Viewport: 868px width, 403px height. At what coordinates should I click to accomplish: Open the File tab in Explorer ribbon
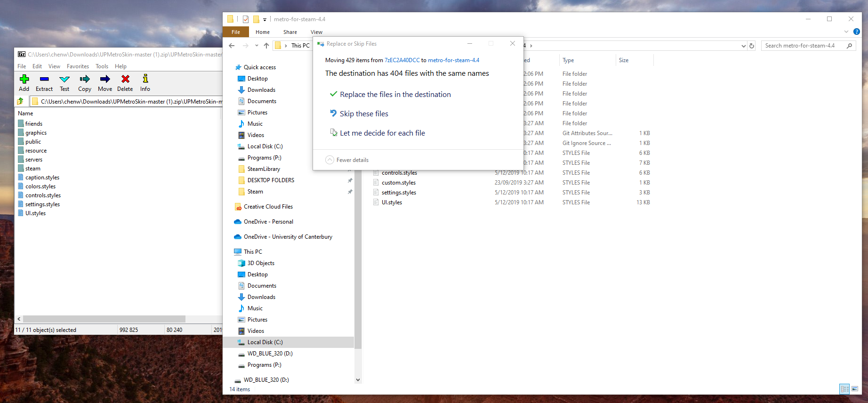click(236, 32)
